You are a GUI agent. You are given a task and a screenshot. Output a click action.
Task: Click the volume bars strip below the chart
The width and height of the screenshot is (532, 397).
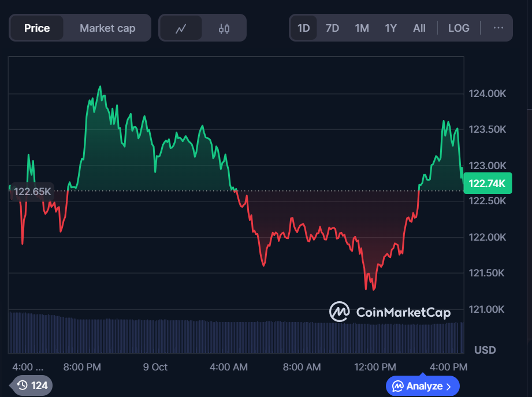(x=231, y=335)
